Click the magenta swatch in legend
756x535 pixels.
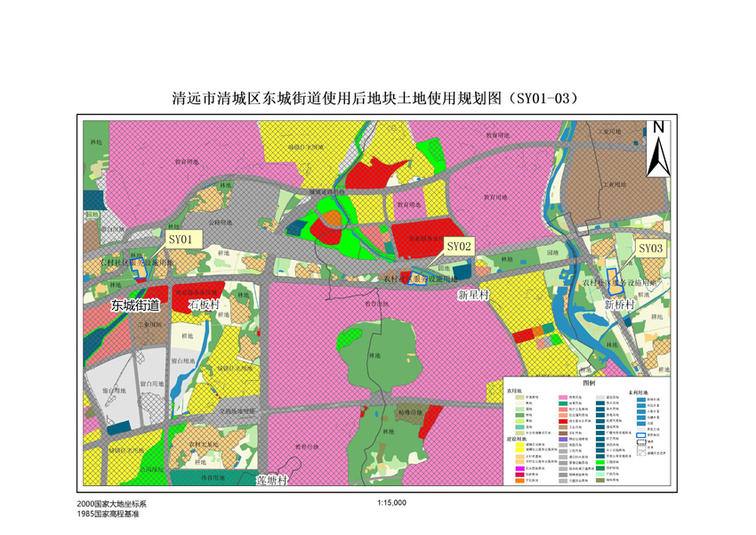[x=519, y=468]
